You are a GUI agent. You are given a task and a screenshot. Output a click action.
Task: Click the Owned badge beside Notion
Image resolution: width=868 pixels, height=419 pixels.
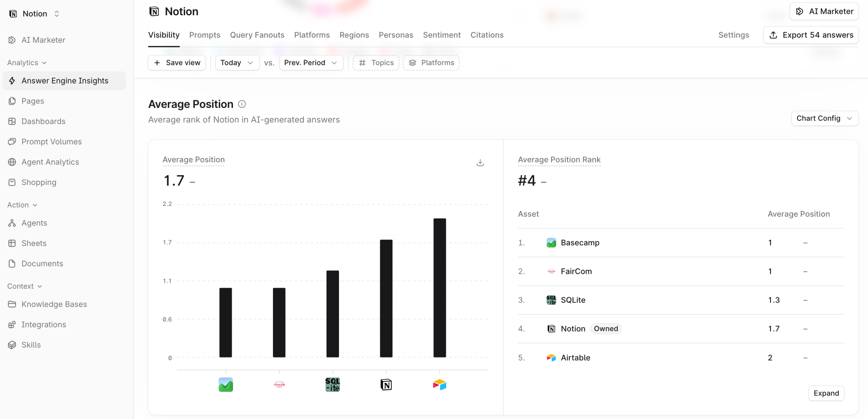tap(606, 329)
